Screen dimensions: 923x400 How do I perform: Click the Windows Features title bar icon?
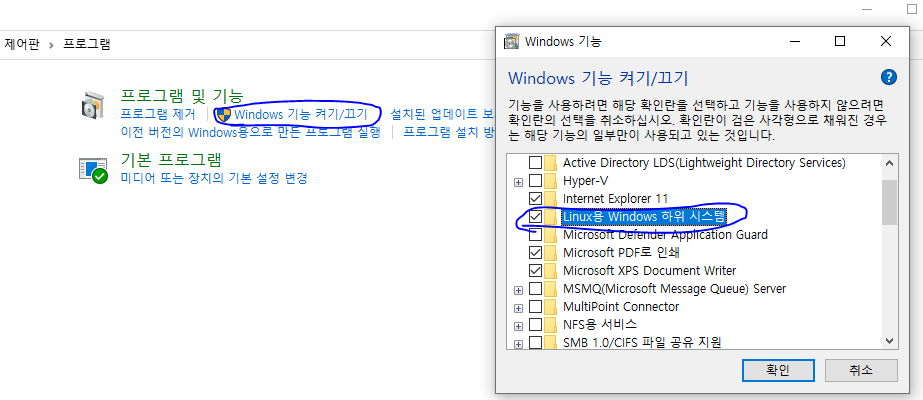tap(512, 42)
